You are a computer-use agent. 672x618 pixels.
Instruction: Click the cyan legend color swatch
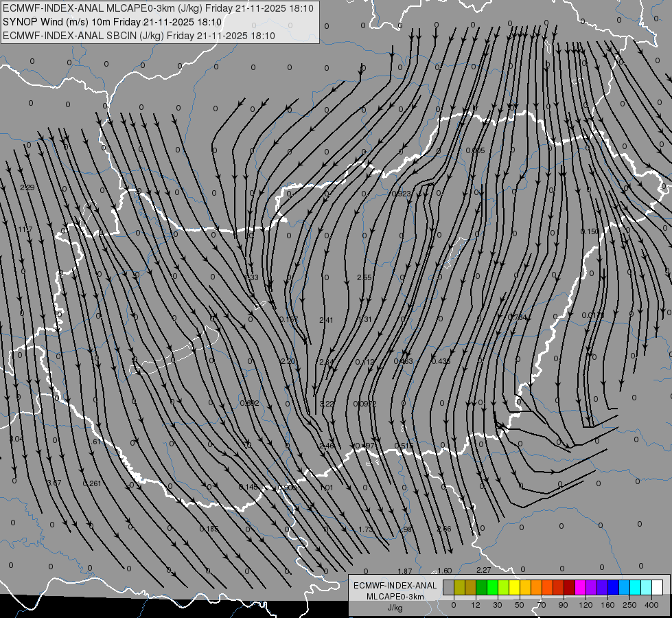click(636, 587)
